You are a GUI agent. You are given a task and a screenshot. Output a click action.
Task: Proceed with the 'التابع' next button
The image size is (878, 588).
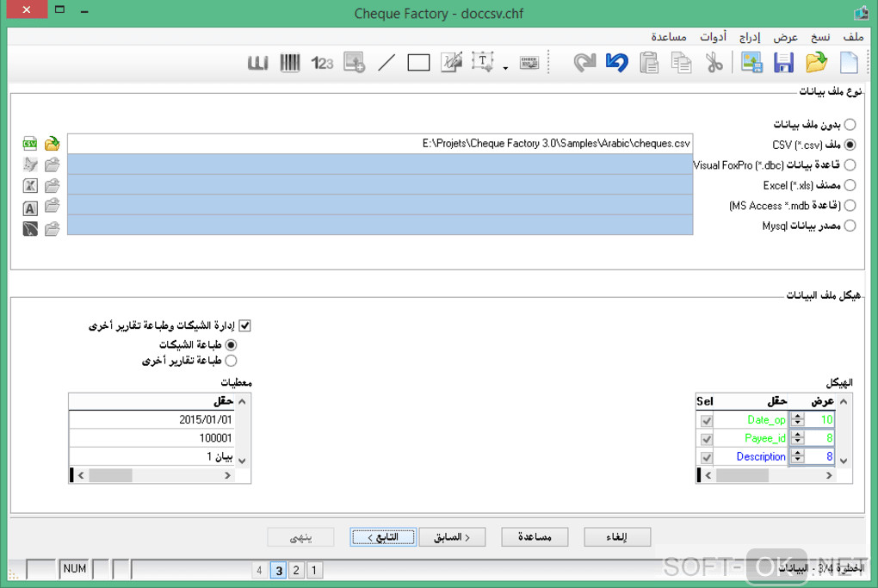coord(383,537)
